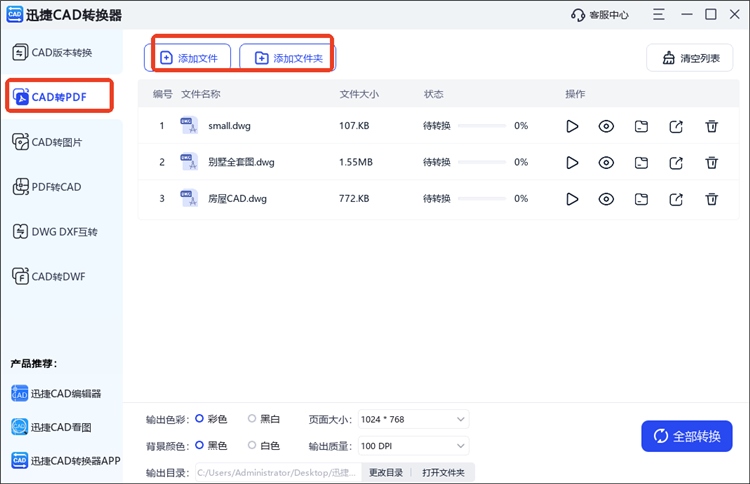Click the file name 别墅全套图.dwg
The height and width of the screenshot is (484, 750).
(x=241, y=162)
